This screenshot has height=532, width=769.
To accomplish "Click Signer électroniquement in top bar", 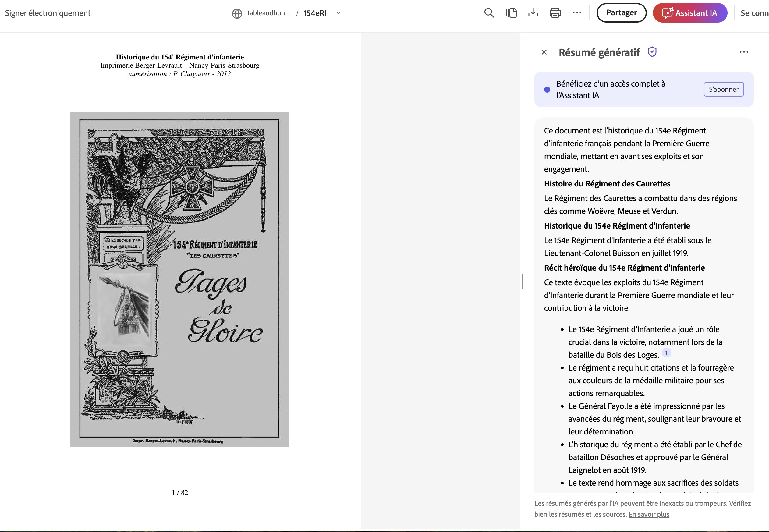I will click(48, 13).
